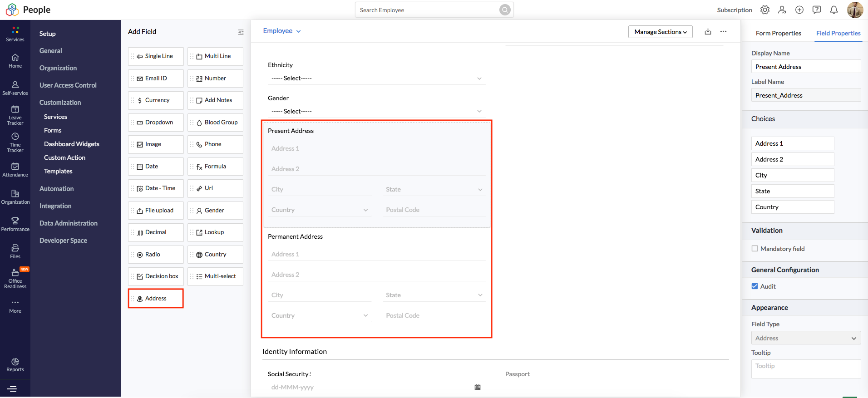Click the Subscription link

[734, 10]
